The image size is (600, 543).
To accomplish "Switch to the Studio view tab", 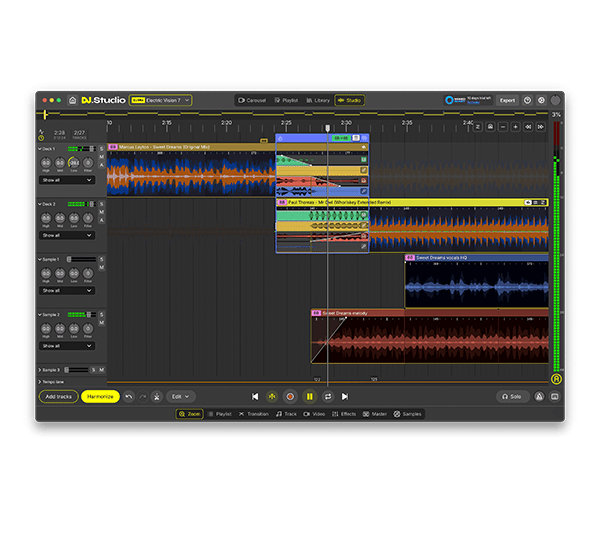I will (x=349, y=100).
